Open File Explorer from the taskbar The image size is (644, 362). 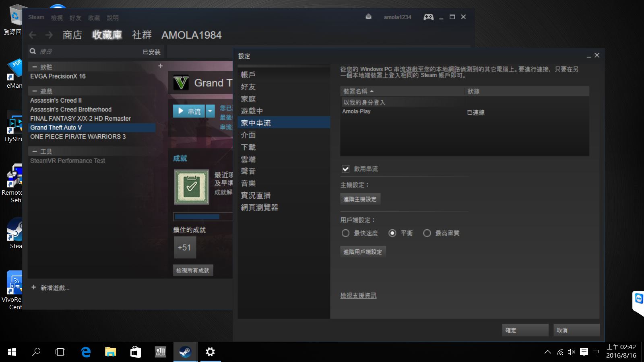click(x=110, y=352)
